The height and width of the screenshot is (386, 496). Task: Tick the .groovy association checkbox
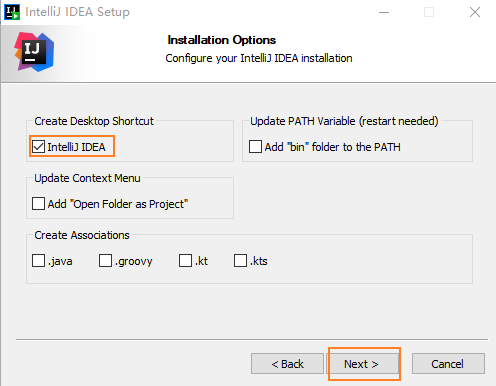[x=105, y=261]
